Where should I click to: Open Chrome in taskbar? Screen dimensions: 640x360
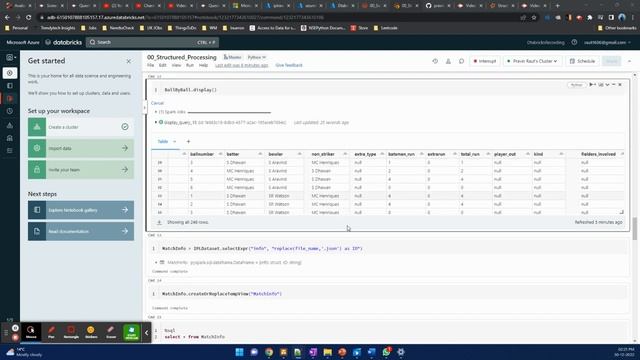point(269,352)
